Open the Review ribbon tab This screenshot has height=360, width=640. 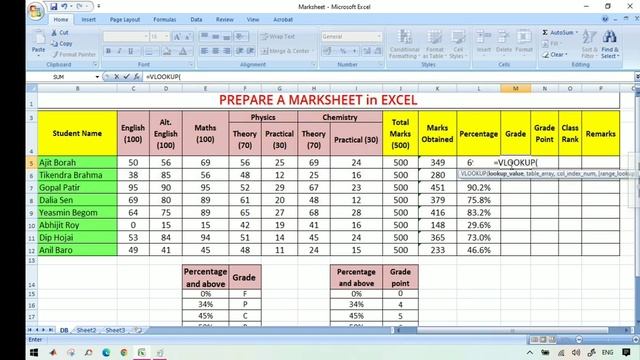pyautogui.click(x=224, y=19)
